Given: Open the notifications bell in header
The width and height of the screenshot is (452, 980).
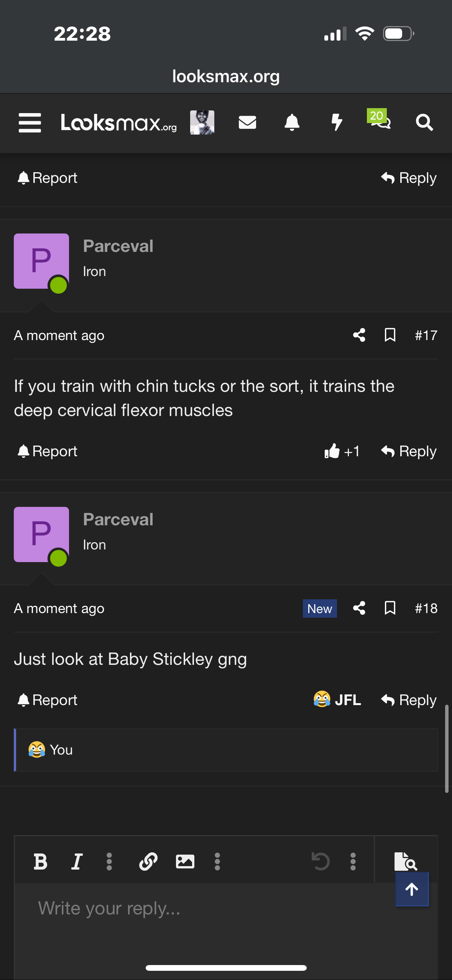Looking at the screenshot, I should coord(292,123).
